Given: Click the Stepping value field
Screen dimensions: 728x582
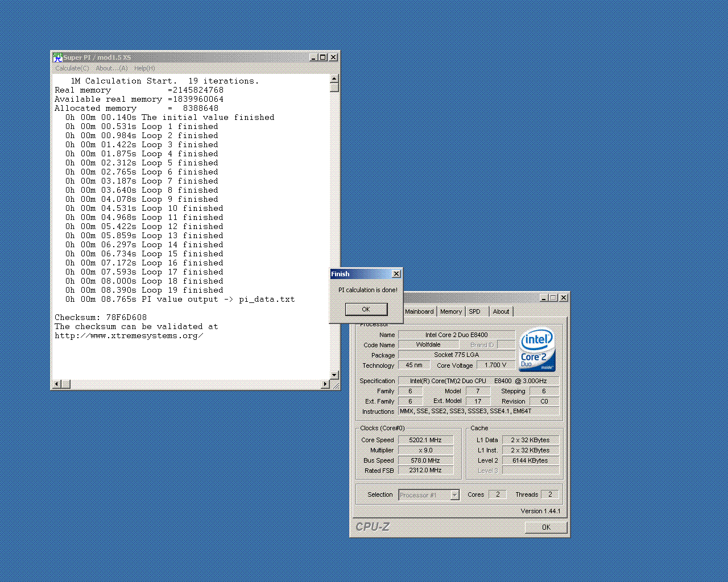Looking at the screenshot, I should pyautogui.click(x=544, y=391).
